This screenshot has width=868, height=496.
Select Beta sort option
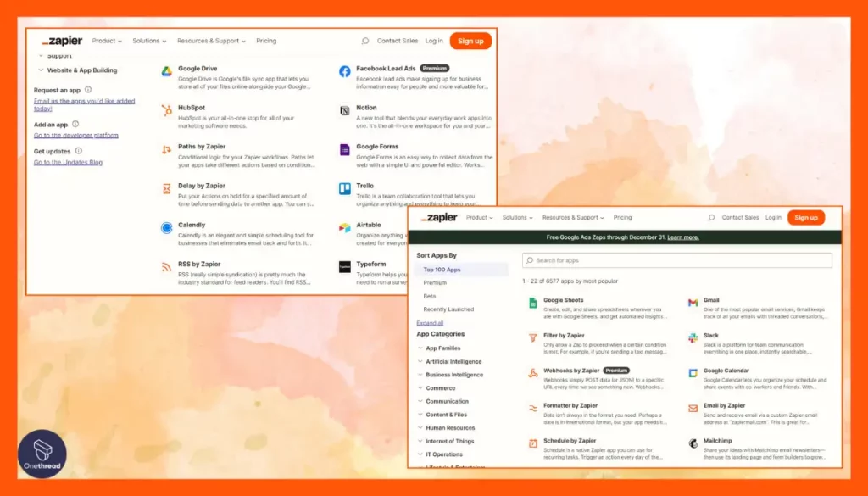[x=430, y=296]
